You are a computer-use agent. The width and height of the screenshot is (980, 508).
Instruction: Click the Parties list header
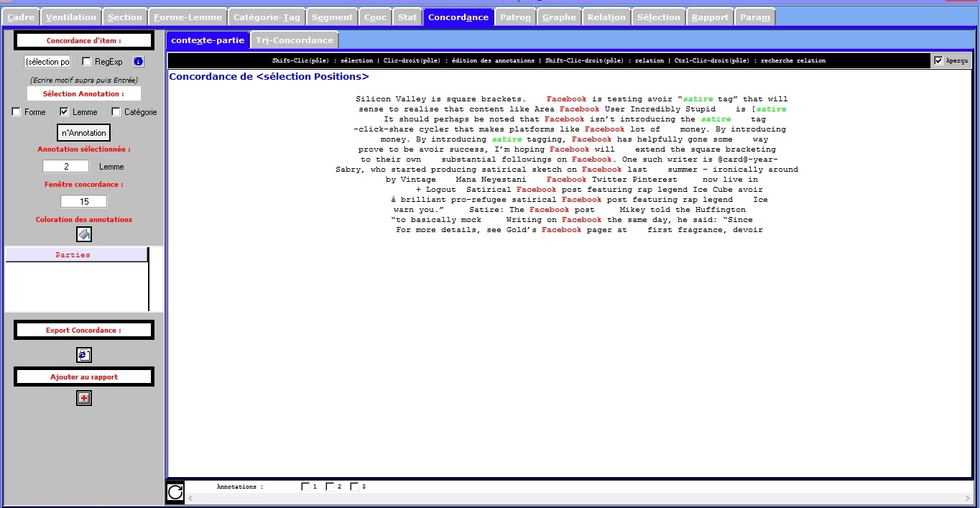pos(76,255)
